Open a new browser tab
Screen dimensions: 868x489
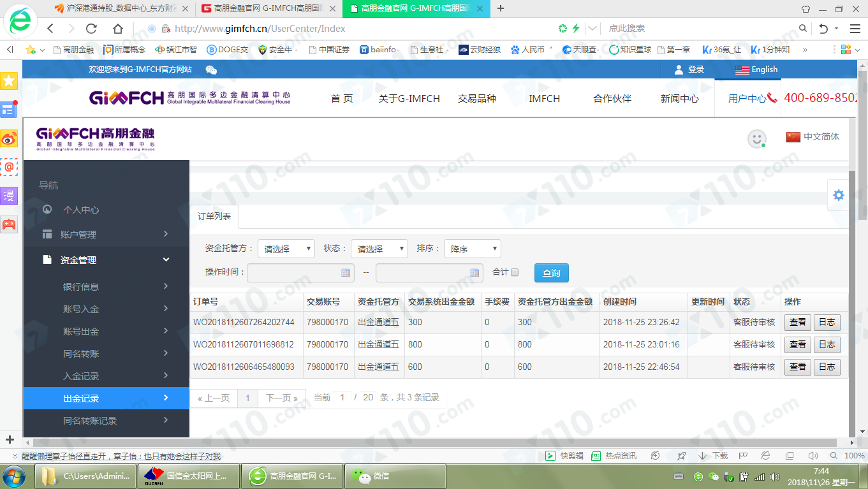[x=501, y=8]
